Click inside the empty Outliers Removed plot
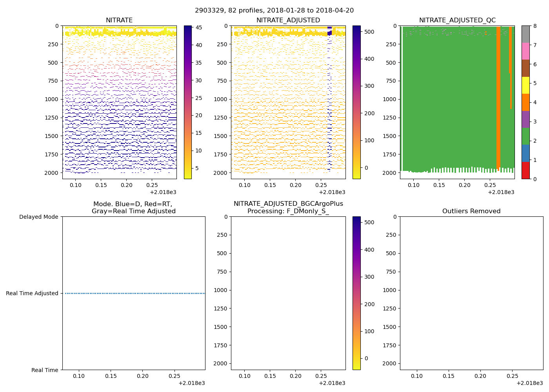The image size is (549, 392). click(471, 293)
